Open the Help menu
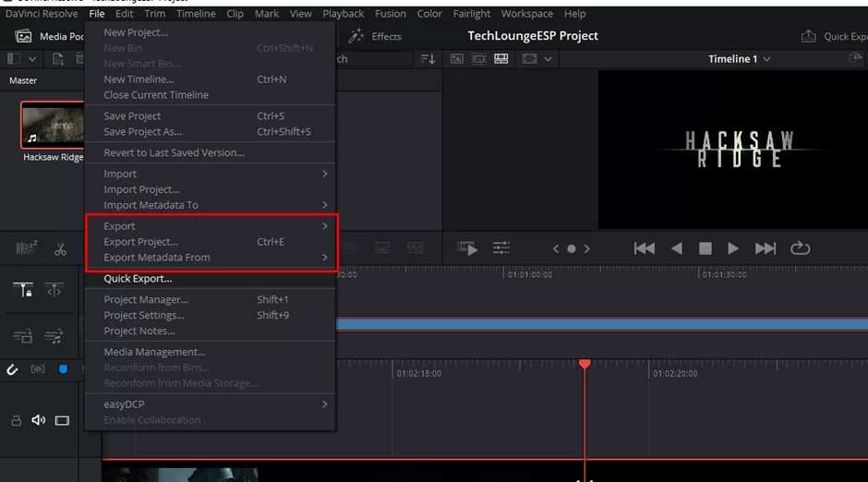The image size is (868, 482). click(574, 14)
